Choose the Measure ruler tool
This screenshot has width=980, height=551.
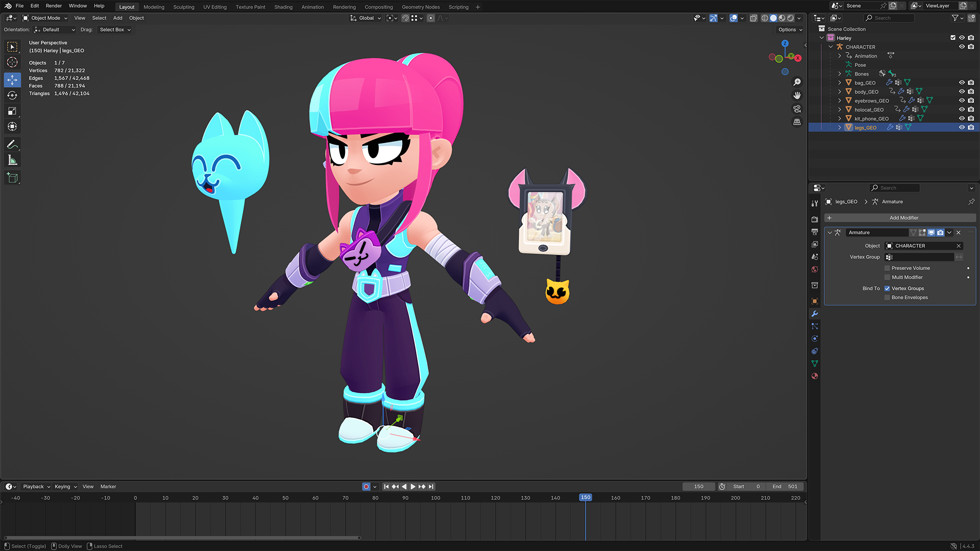(x=12, y=161)
